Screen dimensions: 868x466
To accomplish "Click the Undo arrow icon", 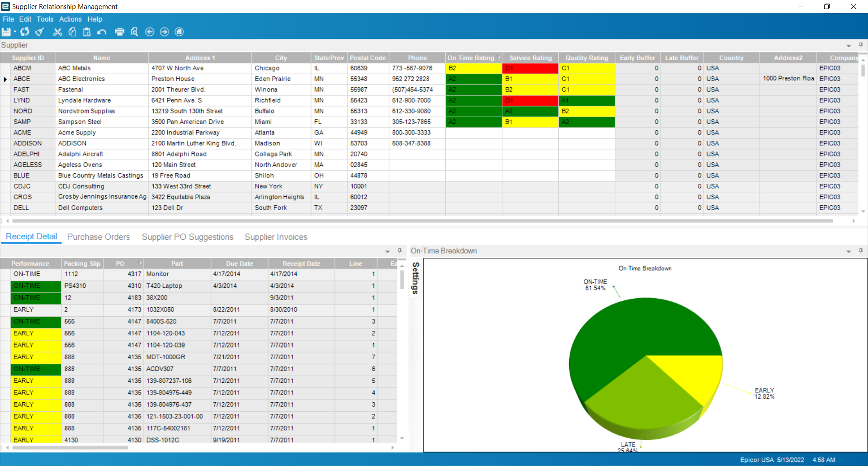I will (102, 32).
